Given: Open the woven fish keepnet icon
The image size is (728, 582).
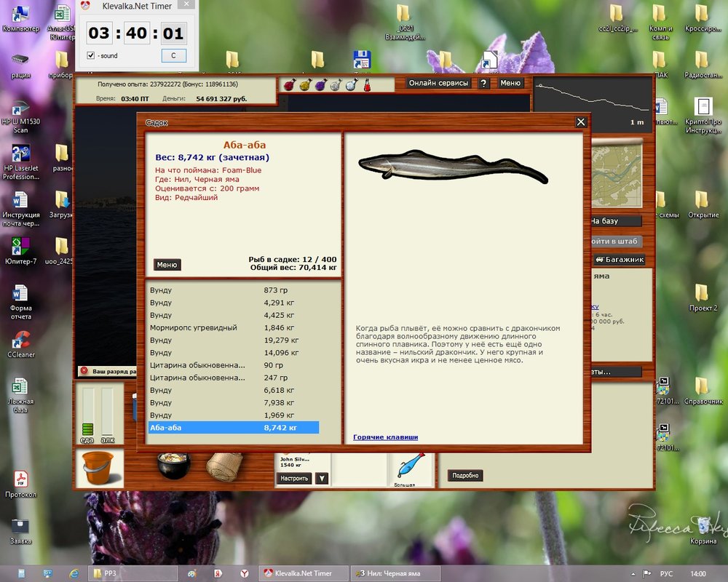Looking at the screenshot, I should pyautogui.click(x=224, y=466).
